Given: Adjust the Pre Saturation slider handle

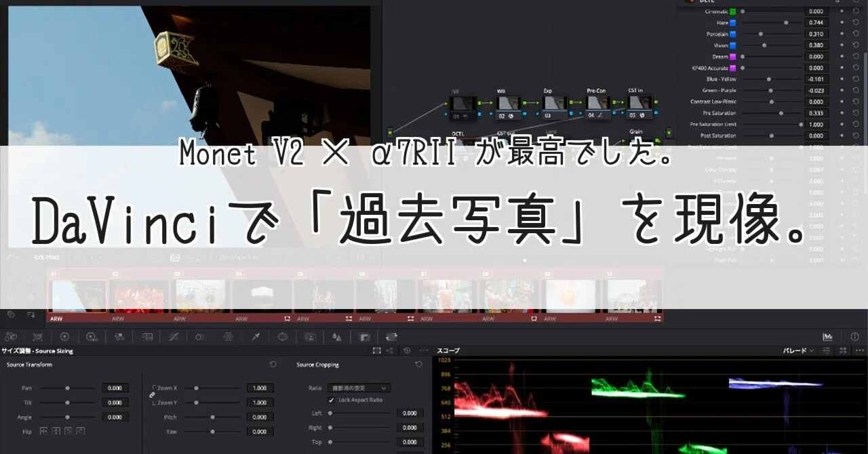Looking at the screenshot, I should [x=781, y=113].
